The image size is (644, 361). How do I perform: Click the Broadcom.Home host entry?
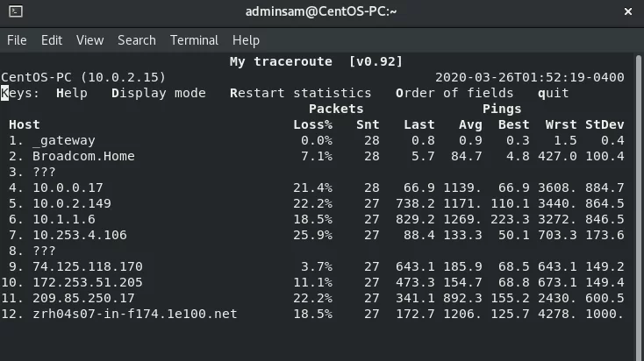(x=83, y=156)
